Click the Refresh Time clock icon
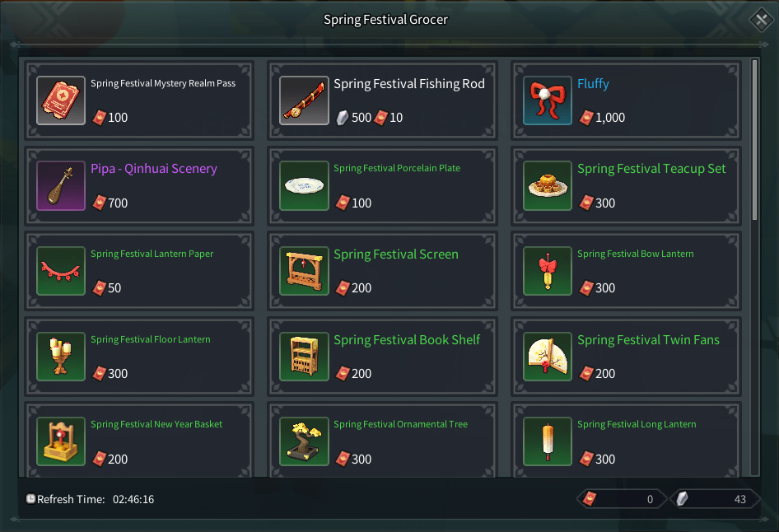779x532 pixels. [30, 499]
